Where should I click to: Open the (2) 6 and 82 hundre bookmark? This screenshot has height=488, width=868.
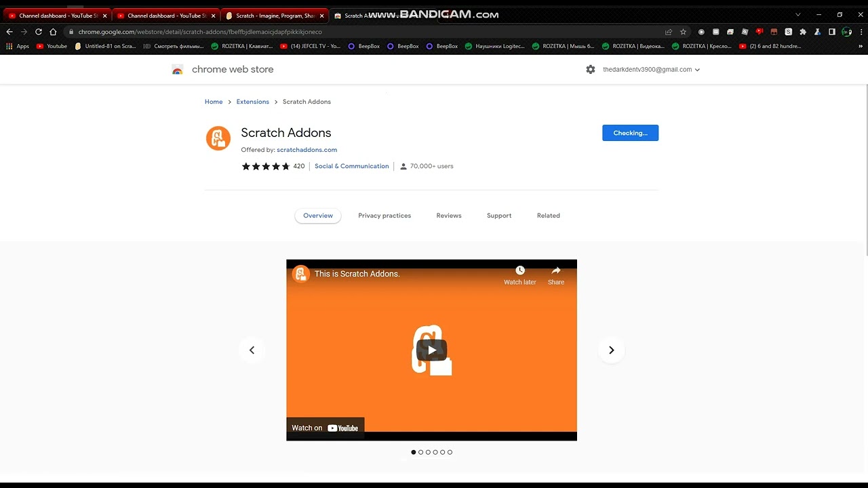770,46
